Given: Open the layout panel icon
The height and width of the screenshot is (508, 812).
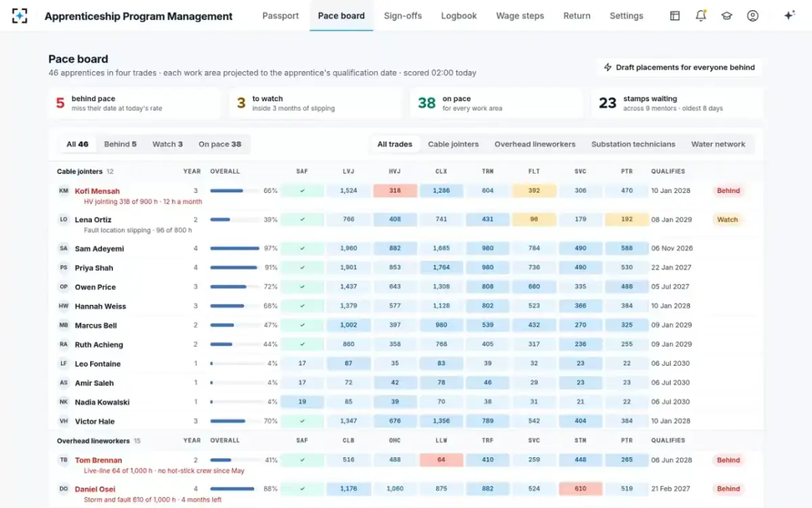Looking at the screenshot, I should click(x=675, y=16).
